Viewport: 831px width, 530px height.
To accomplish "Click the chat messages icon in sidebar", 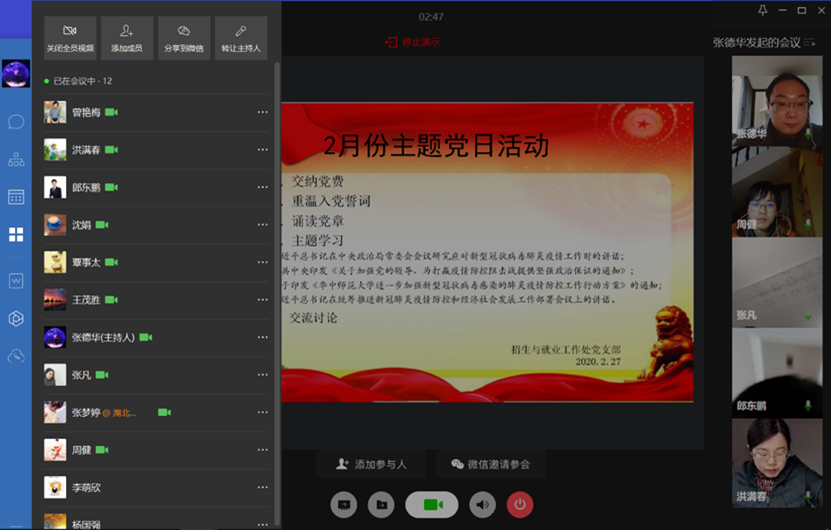I will coord(16,122).
